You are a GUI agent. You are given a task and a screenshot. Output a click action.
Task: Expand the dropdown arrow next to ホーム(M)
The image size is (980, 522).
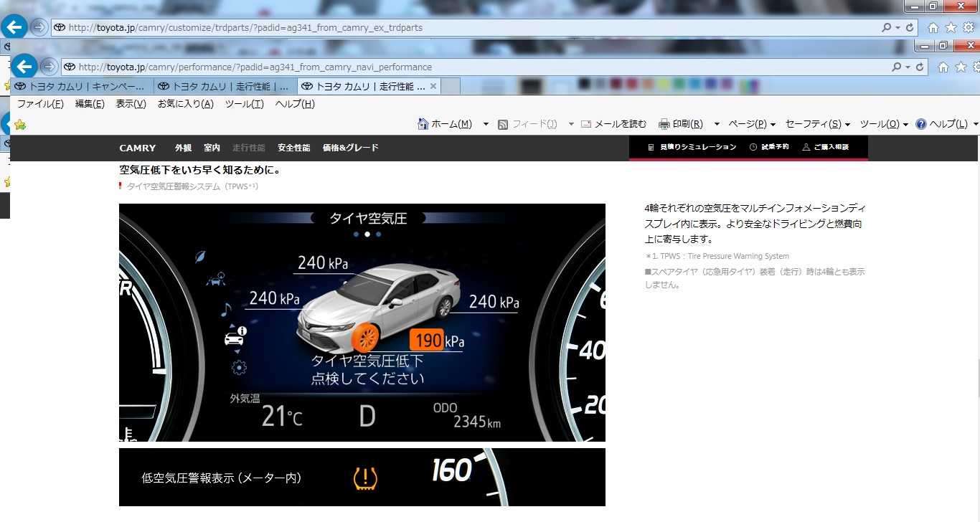click(x=486, y=124)
